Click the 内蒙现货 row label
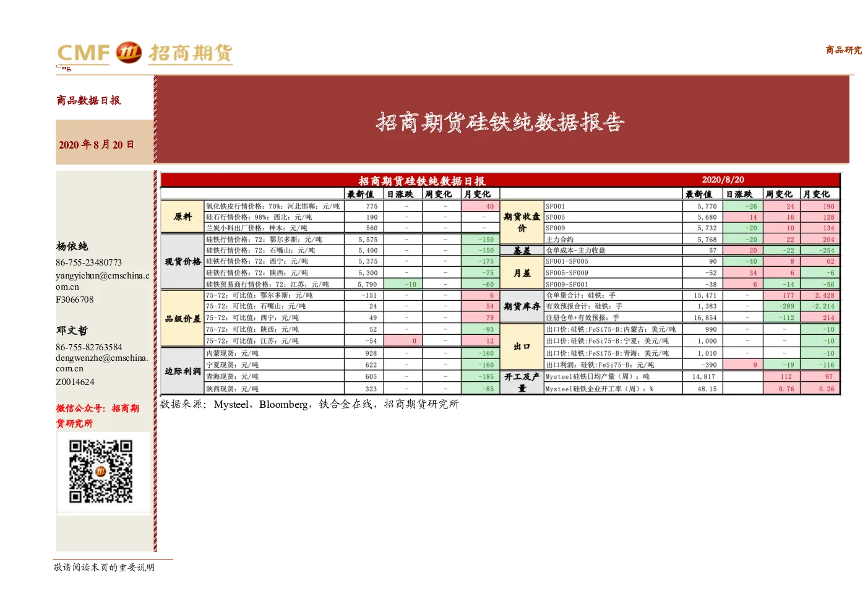 pyautogui.click(x=233, y=353)
